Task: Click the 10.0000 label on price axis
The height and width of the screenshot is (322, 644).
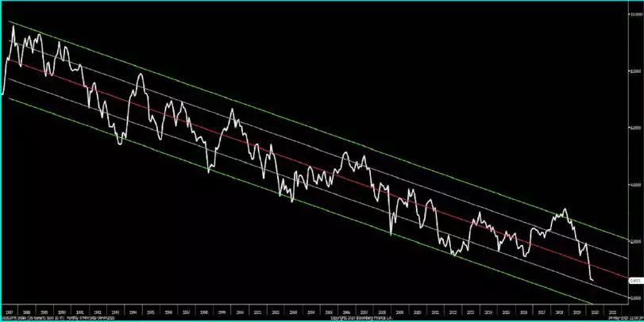Action: pyautogui.click(x=635, y=14)
